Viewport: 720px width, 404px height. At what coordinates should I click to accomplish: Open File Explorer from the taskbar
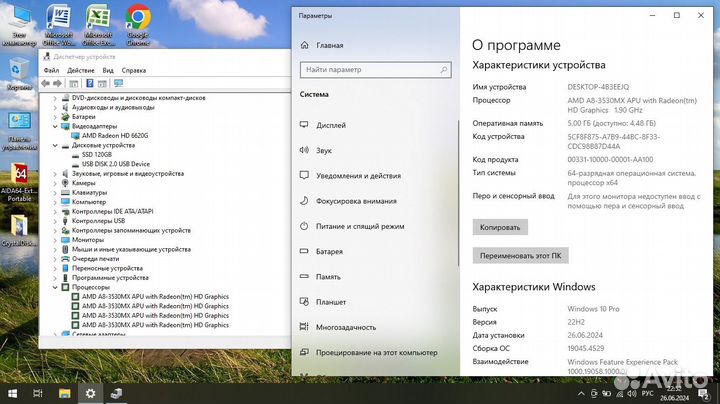(x=65, y=393)
